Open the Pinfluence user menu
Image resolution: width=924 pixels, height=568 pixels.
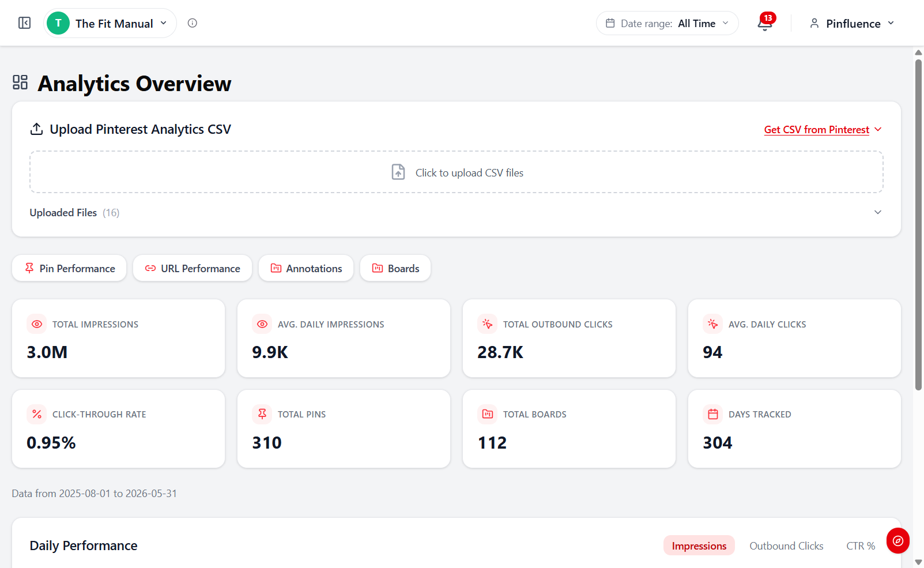click(851, 23)
